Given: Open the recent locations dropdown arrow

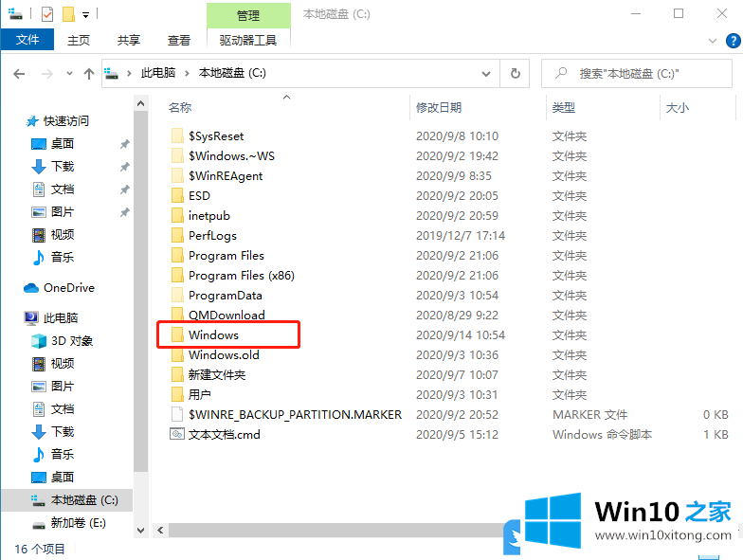Looking at the screenshot, I should coord(67,73).
